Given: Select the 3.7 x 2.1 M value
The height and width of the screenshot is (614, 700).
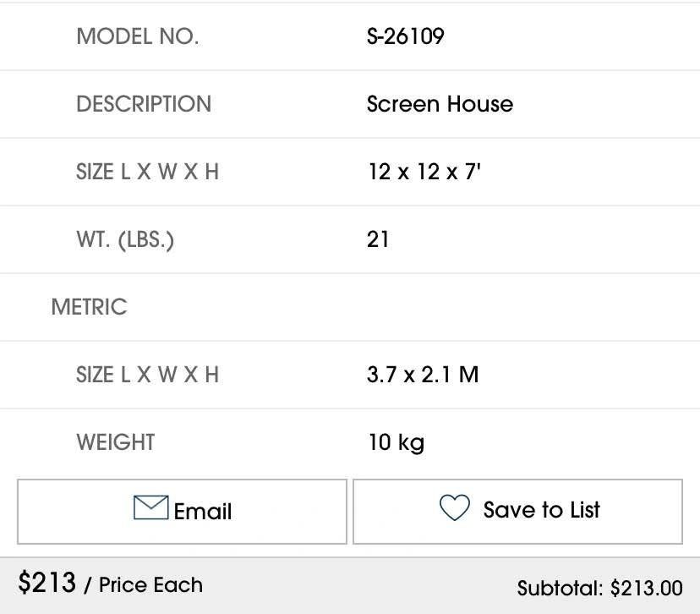Looking at the screenshot, I should pos(423,375).
